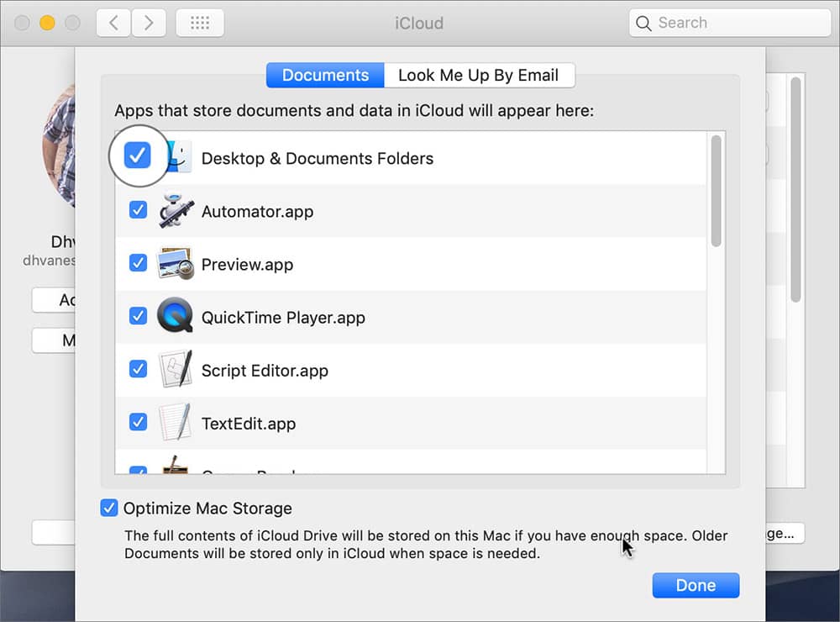This screenshot has width=840, height=622.
Task: Click the Done button
Action: coord(696,585)
